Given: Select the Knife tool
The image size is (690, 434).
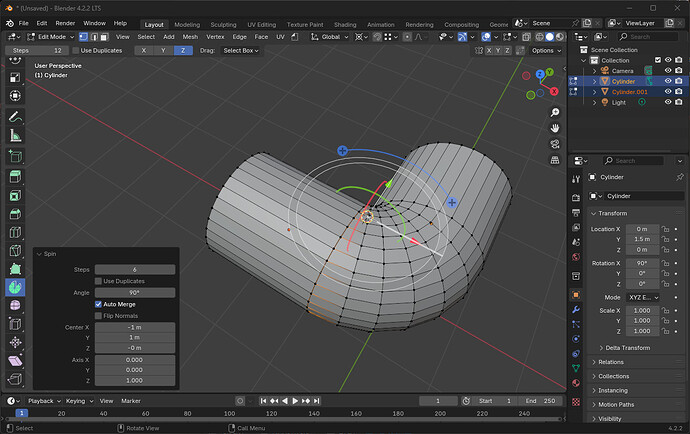Looking at the screenshot, I should click(15, 250).
